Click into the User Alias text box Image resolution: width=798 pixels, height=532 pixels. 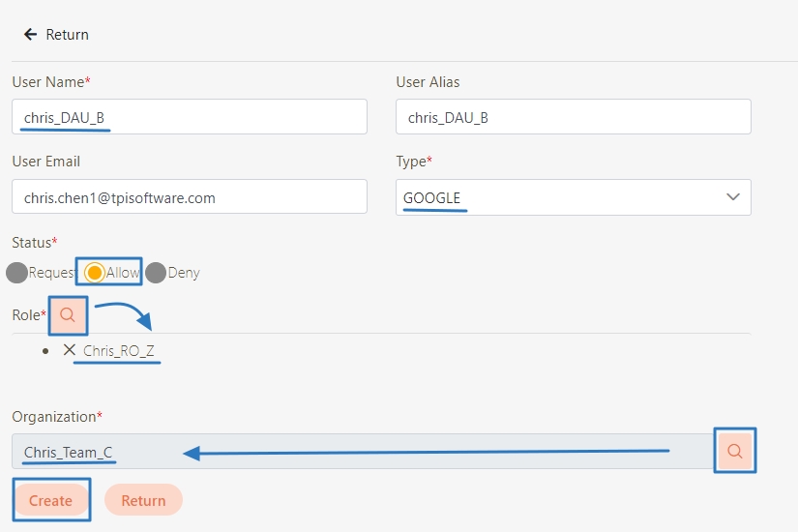click(573, 117)
